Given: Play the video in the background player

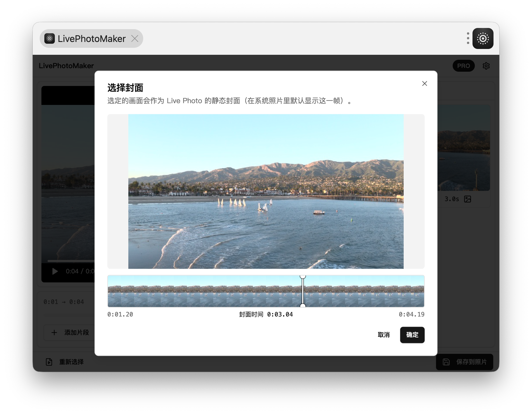Looking at the screenshot, I should click(55, 271).
